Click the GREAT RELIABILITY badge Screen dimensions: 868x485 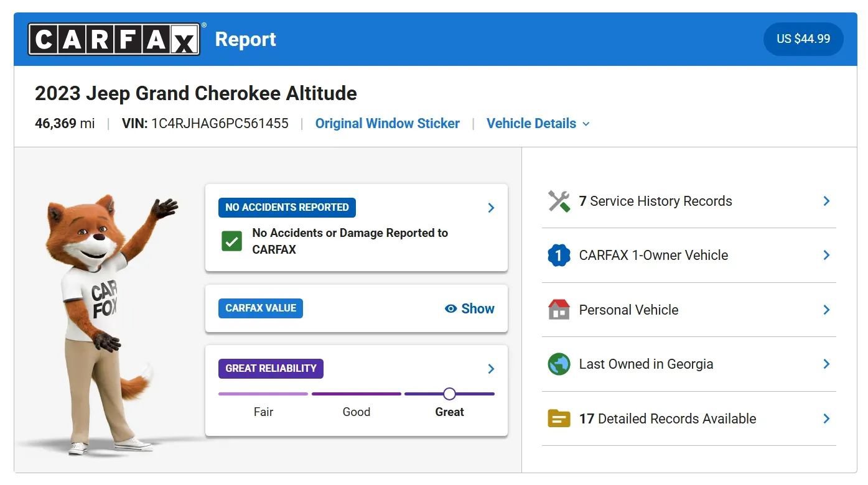271,368
